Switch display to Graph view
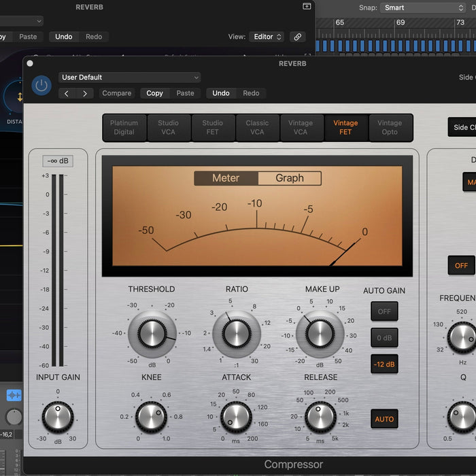The height and width of the screenshot is (476, 476). [x=290, y=178]
